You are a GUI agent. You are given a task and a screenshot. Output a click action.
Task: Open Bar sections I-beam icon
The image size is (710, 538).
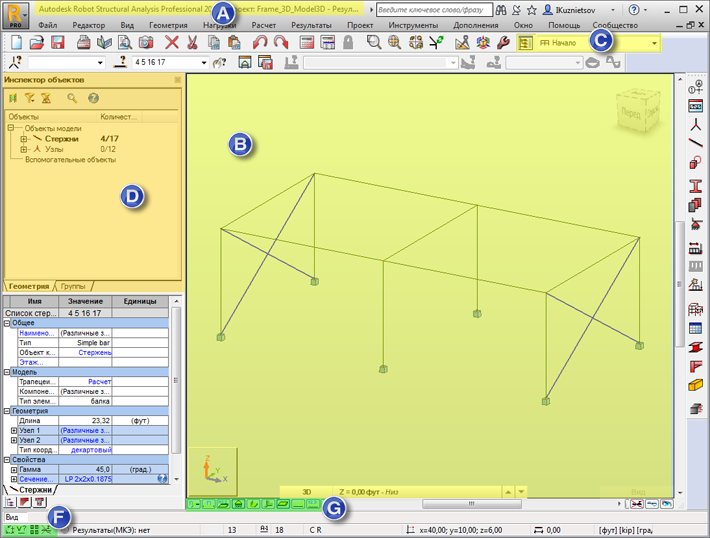click(696, 186)
